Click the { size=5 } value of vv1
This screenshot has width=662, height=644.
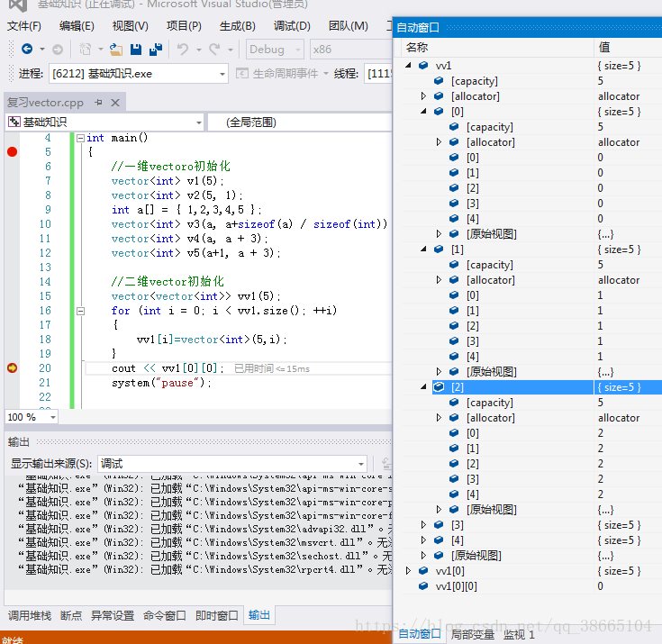619,66
